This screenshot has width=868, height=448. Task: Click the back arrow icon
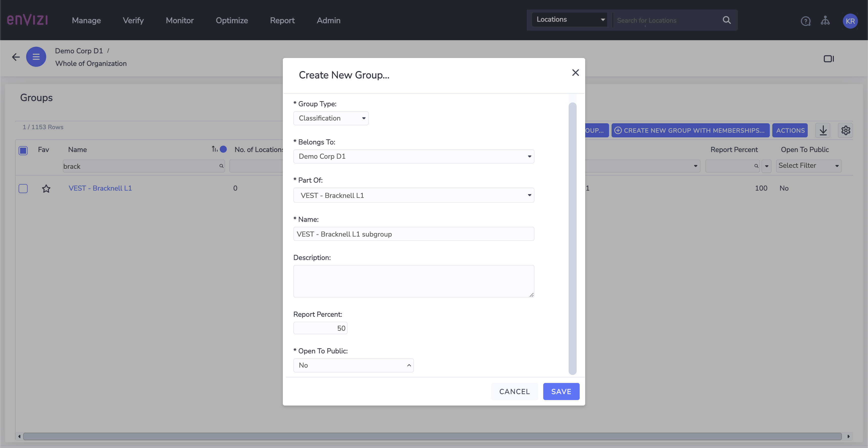coord(16,57)
